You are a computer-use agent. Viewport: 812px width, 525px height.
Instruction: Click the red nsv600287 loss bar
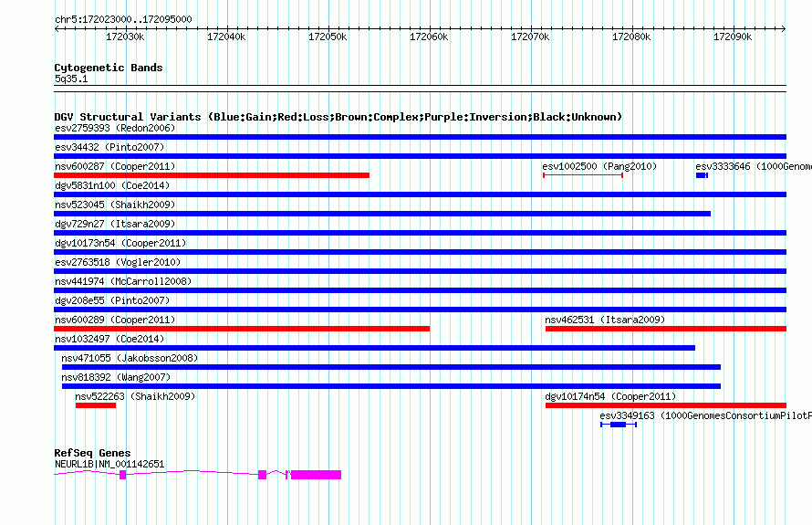[x=212, y=175]
